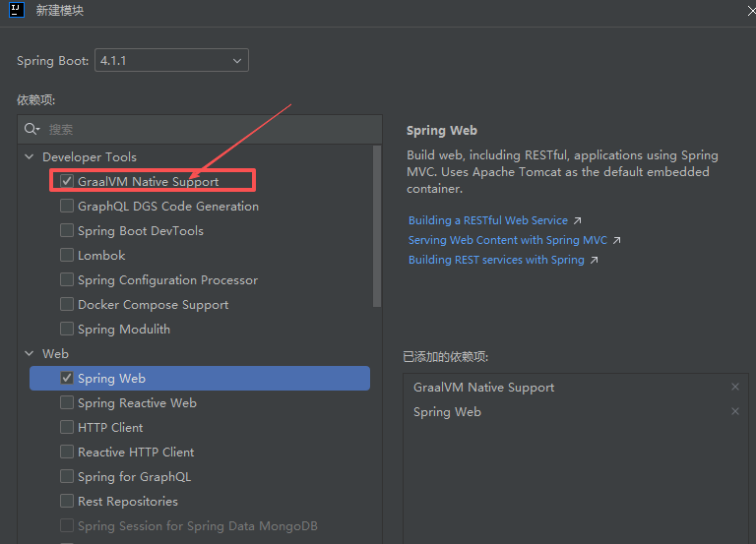Click the IntelliJ IDEA logo icon in title bar

17,10
